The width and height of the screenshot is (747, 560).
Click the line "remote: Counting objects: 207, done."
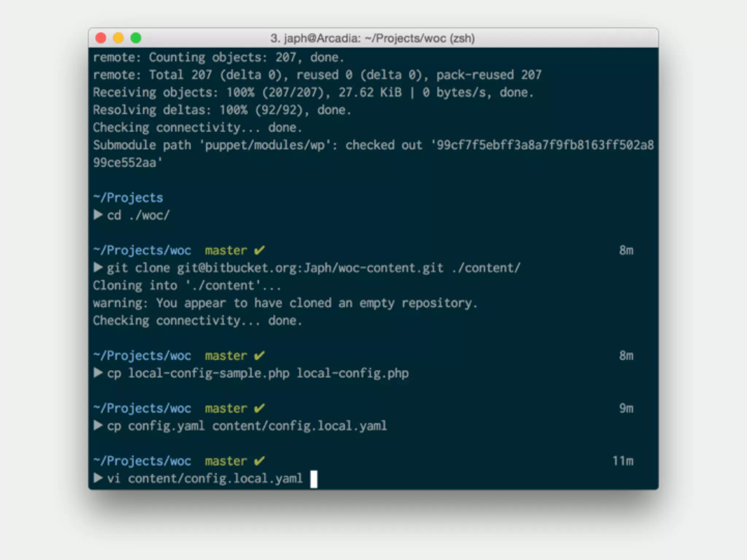point(218,57)
